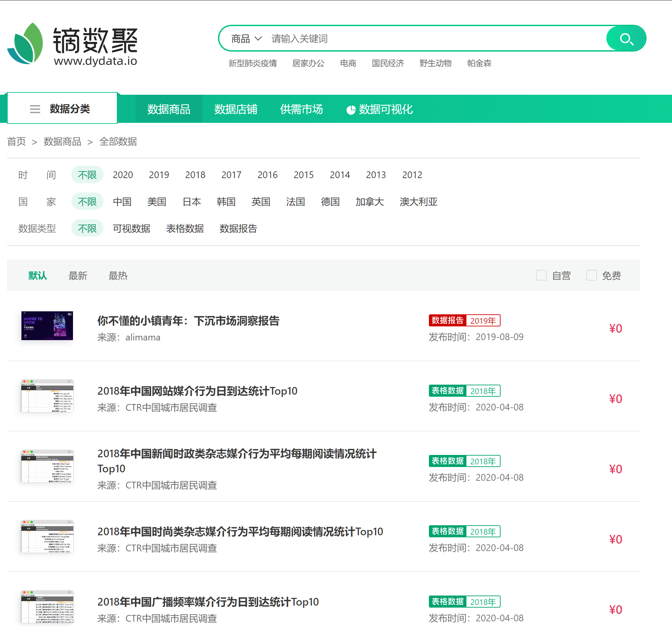
Task: Click the 帕金森 trending keyword link
Action: [x=483, y=64]
